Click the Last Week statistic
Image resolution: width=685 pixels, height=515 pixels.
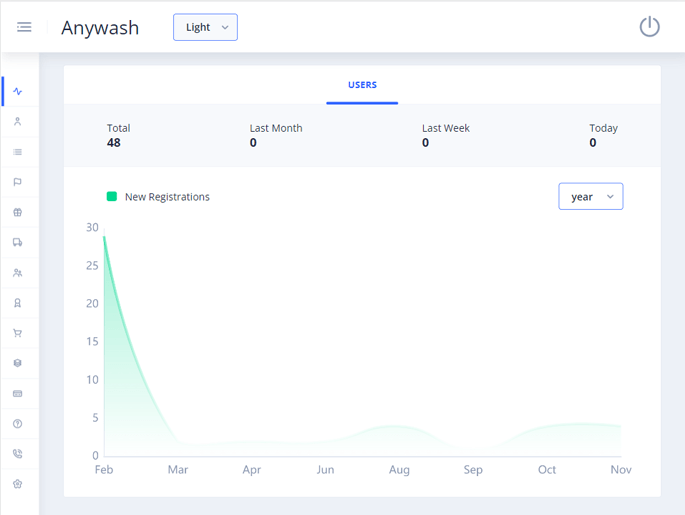(446, 135)
